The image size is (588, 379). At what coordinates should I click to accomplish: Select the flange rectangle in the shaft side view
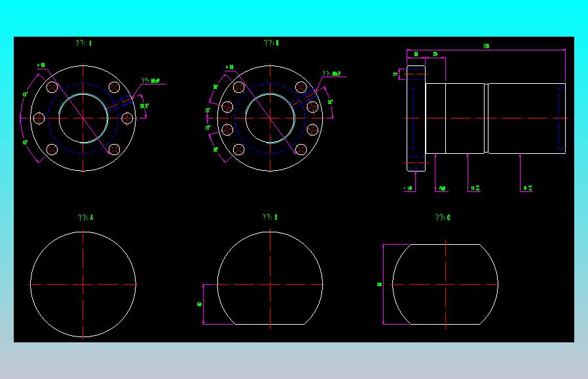coord(416,118)
